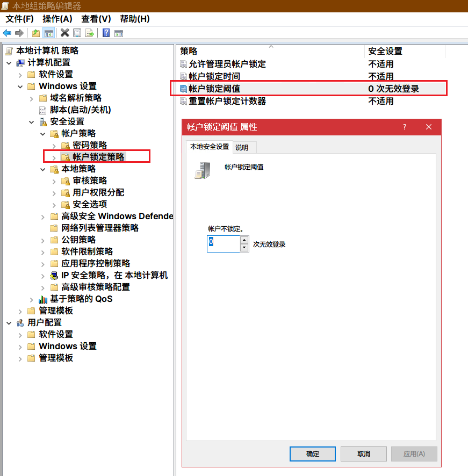The width and height of the screenshot is (468, 476).
Task: Click the 本地计算机 策略 root icon
Action: (x=9, y=51)
